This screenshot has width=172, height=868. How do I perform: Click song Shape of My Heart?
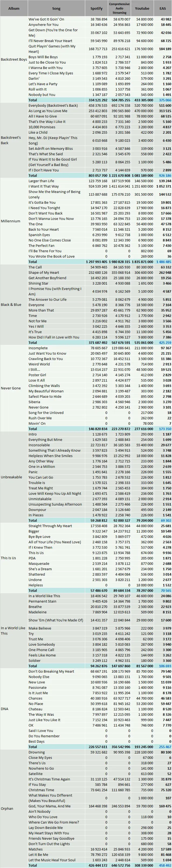click(43, 273)
